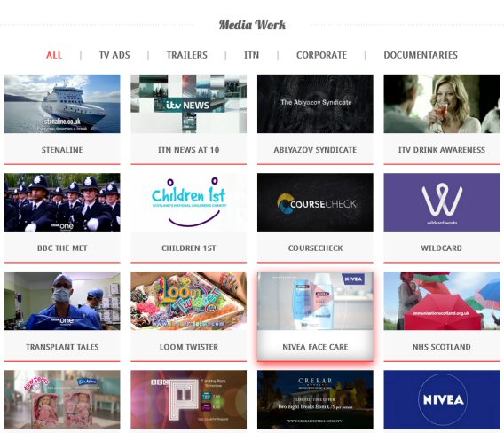
Task: Open the TRANSPLANT TALES title link
Action: 62,347
